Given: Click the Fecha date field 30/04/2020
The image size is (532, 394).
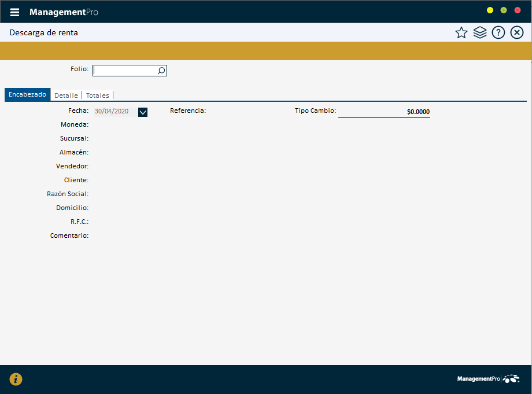Looking at the screenshot, I should click(115, 111).
